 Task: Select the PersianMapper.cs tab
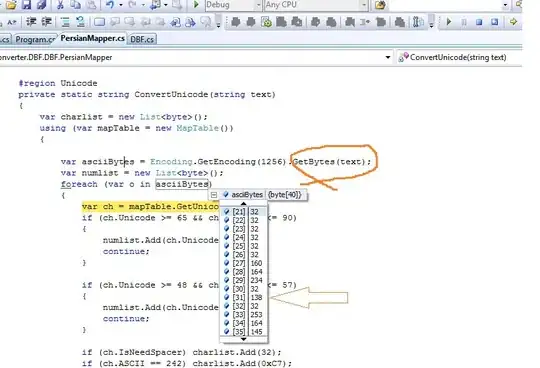tap(92, 39)
